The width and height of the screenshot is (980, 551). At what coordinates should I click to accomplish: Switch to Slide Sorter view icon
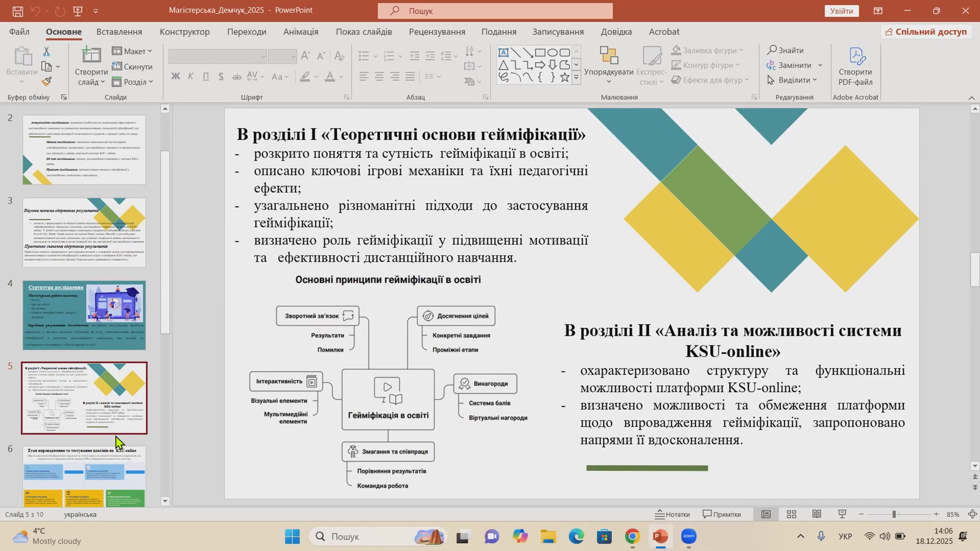point(791,514)
